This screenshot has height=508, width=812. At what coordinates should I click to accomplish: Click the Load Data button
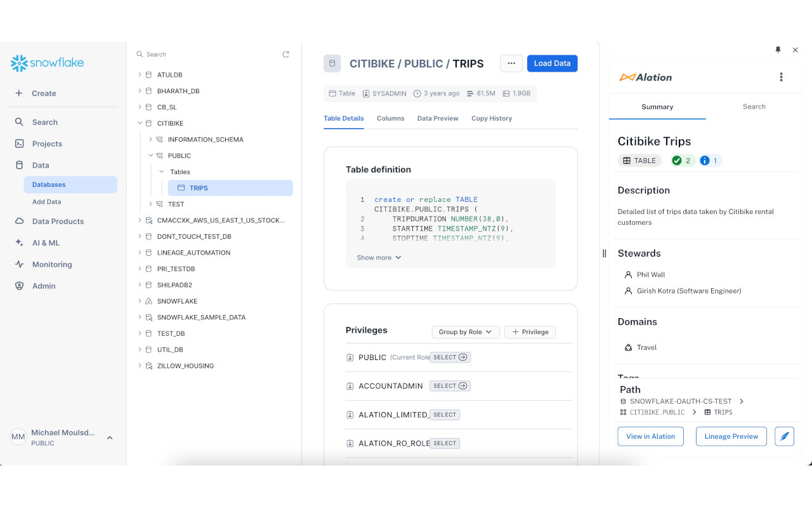click(x=552, y=63)
